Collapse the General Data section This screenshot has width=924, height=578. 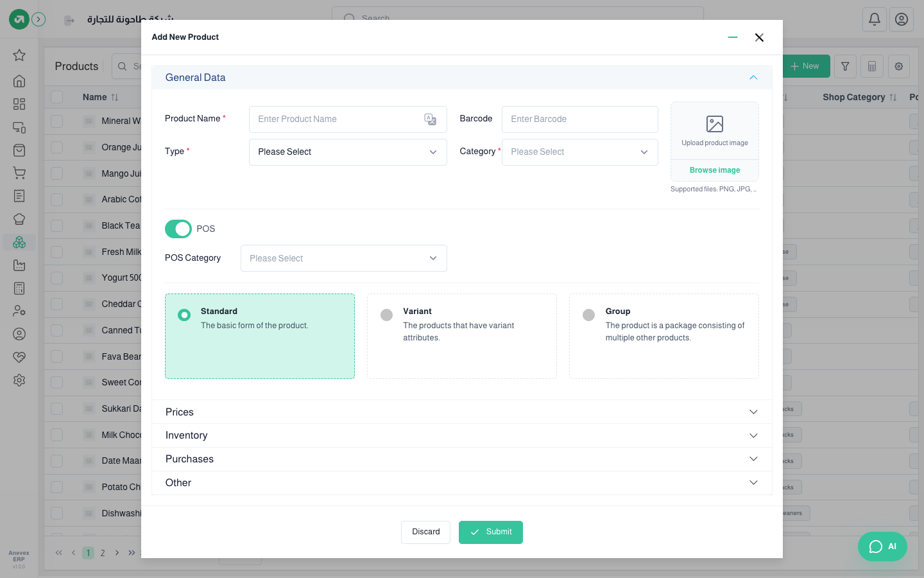(462, 78)
